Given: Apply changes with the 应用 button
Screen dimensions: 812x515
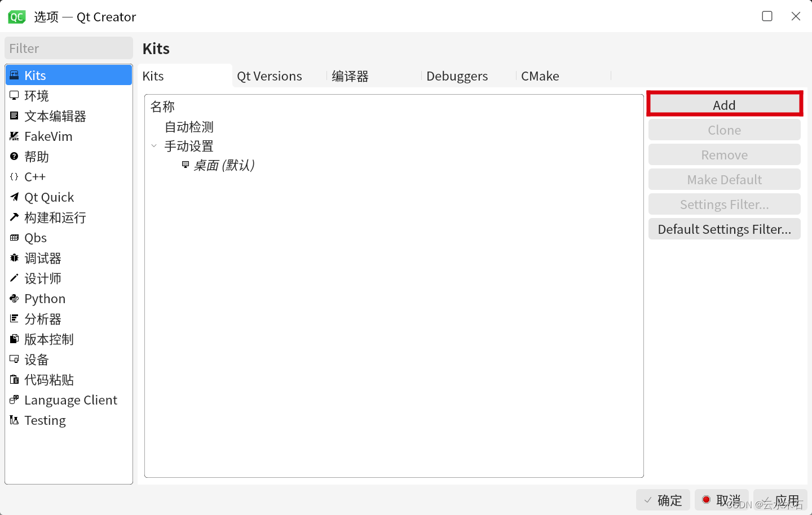Looking at the screenshot, I should pos(780,500).
